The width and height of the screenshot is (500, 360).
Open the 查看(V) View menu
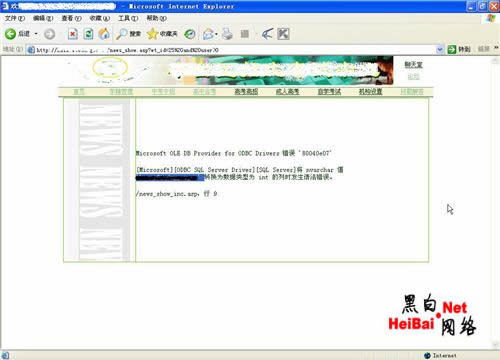[x=71, y=18]
